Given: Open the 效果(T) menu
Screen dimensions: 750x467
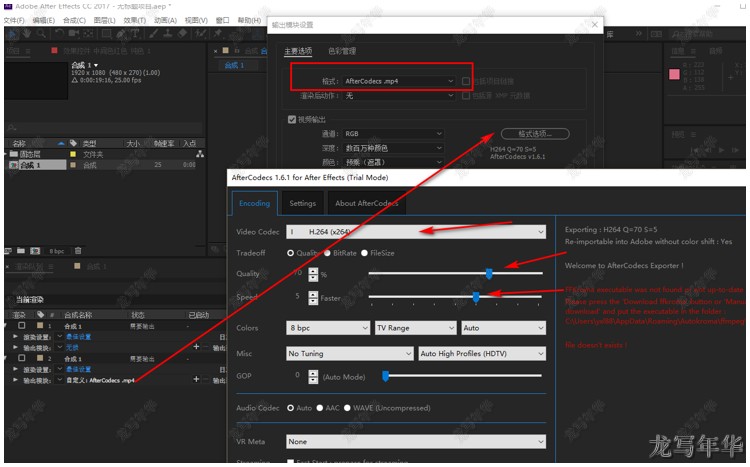Looking at the screenshot, I should pos(134,20).
